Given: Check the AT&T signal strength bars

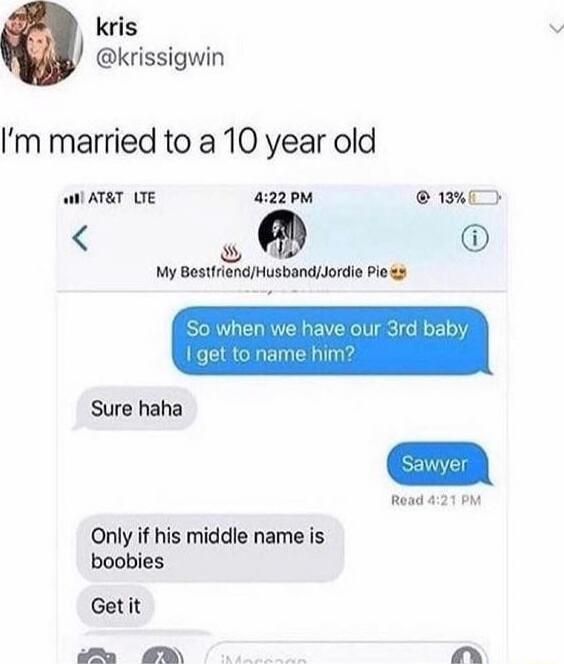Looking at the screenshot, I should pyautogui.click(x=74, y=197).
